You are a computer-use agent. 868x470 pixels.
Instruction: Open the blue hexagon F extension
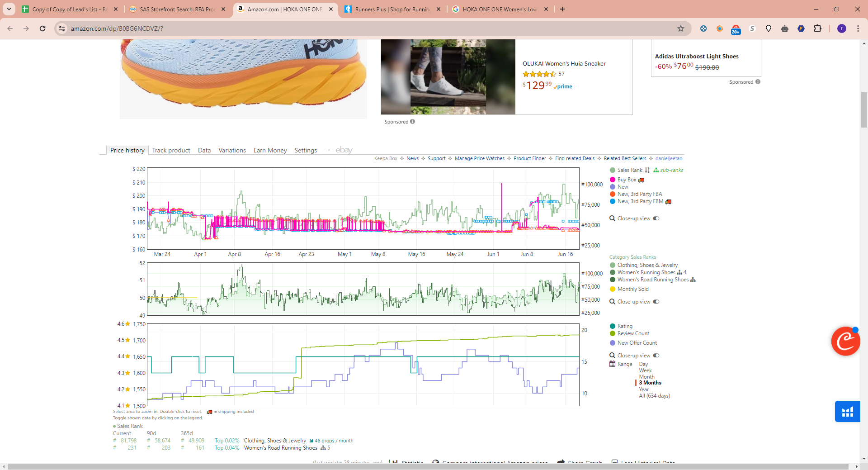pyautogui.click(x=801, y=28)
